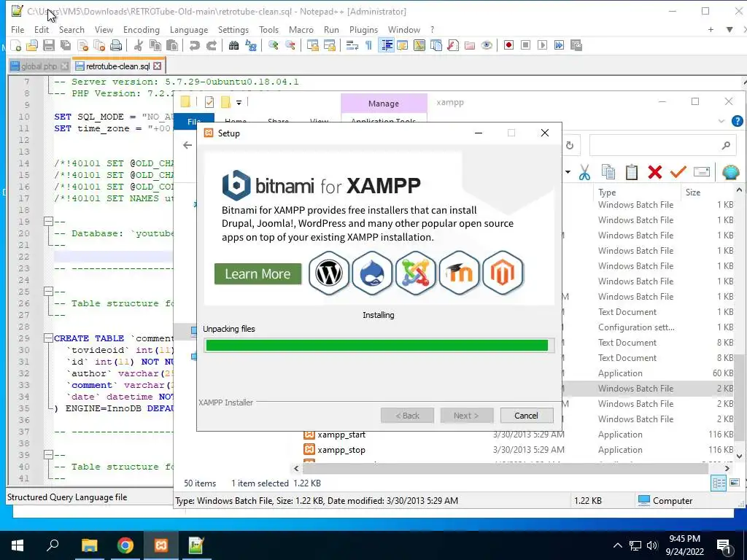
Task: Click the clipboard Paste icon in Explorer
Action: click(x=631, y=172)
